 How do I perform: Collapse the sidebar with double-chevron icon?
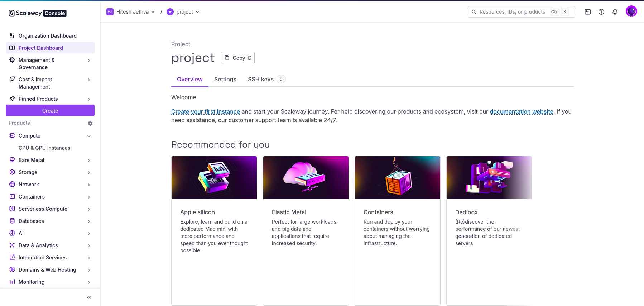click(89, 297)
